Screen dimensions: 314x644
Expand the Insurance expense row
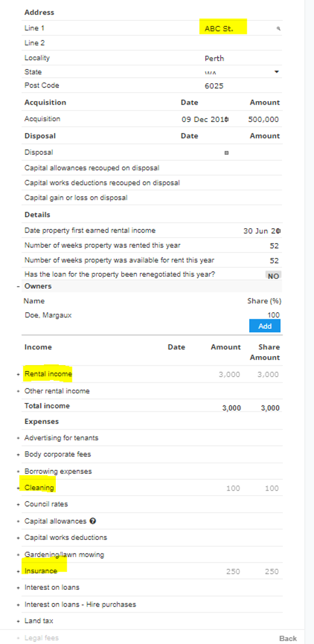click(18, 571)
